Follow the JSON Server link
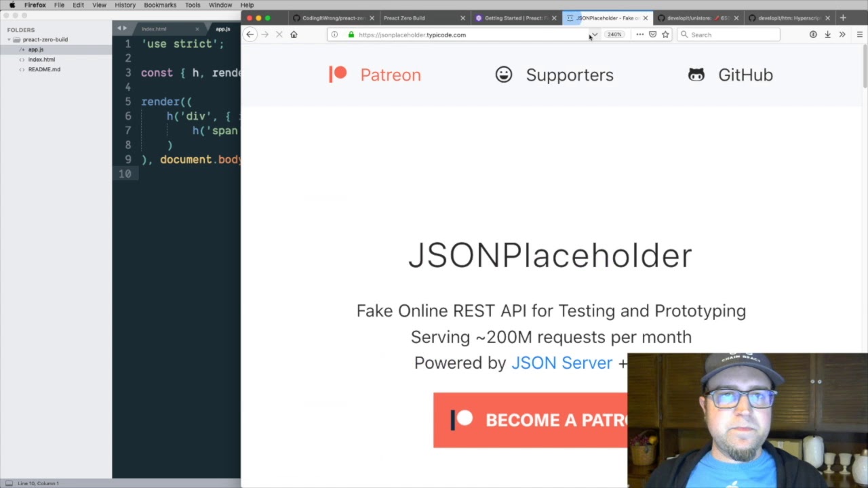Viewport: 868px width, 488px height. pos(561,363)
